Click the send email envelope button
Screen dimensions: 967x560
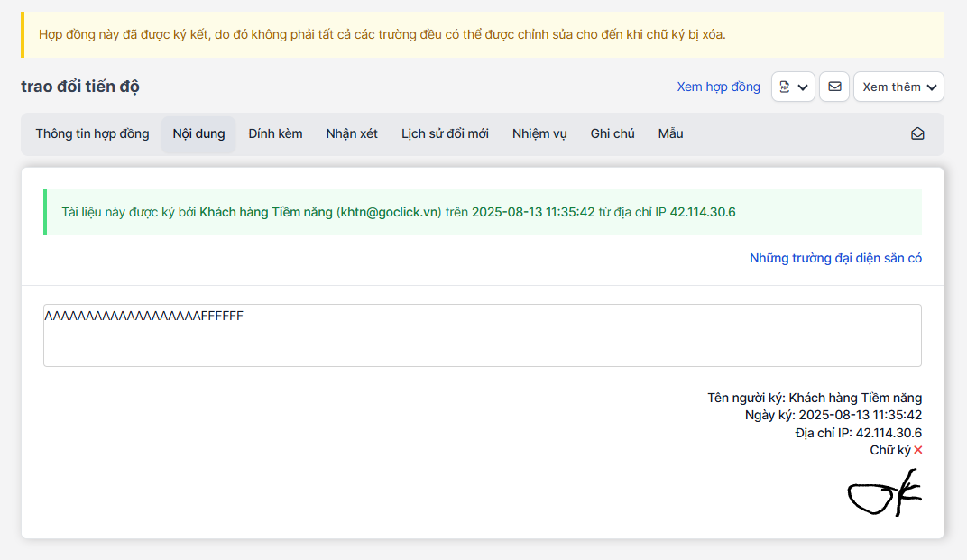click(834, 87)
